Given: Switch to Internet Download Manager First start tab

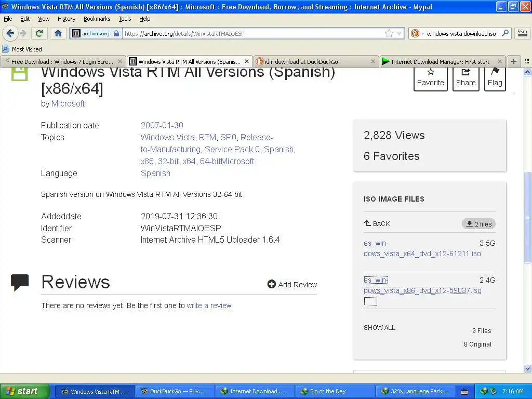Looking at the screenshot, I should pyautogui.click(x=443, y=61).
